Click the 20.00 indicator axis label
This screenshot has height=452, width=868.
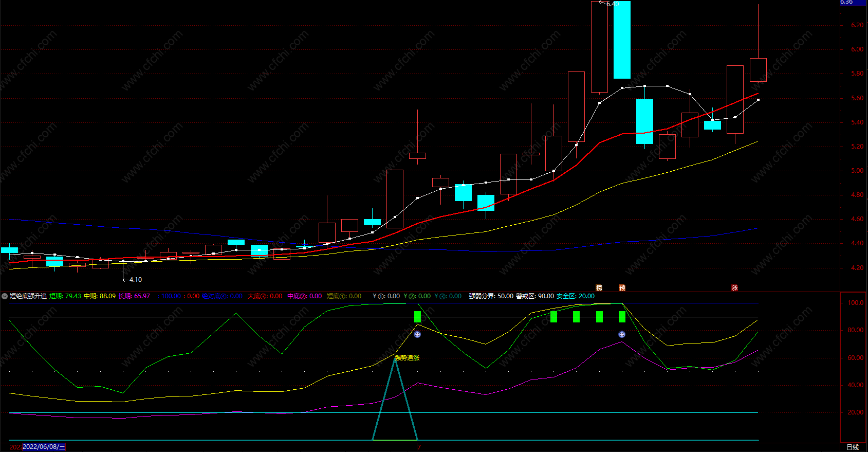point(856,412)
